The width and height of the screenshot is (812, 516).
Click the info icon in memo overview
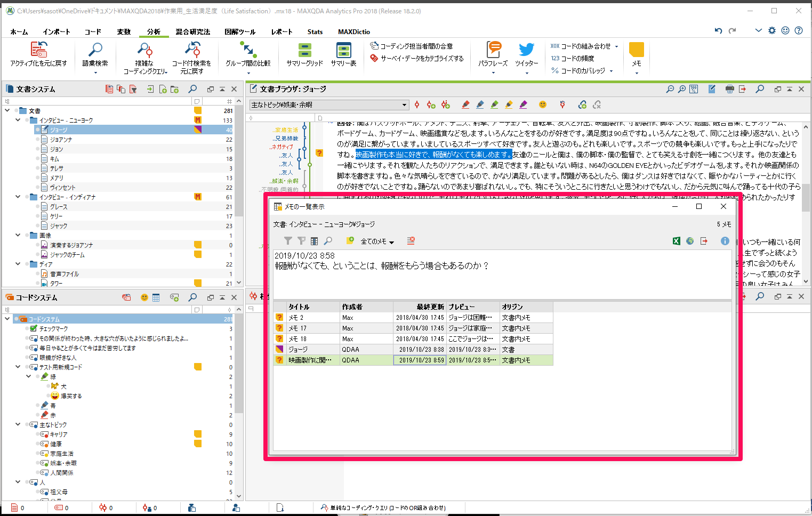tap(725, 241)
